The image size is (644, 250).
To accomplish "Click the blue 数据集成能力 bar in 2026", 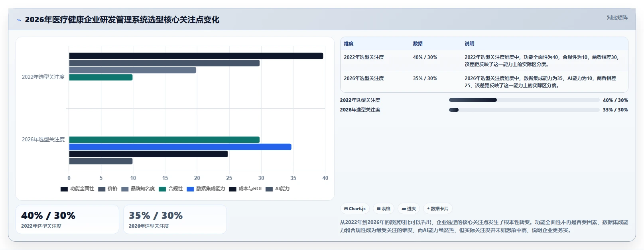I will [180, 147].
